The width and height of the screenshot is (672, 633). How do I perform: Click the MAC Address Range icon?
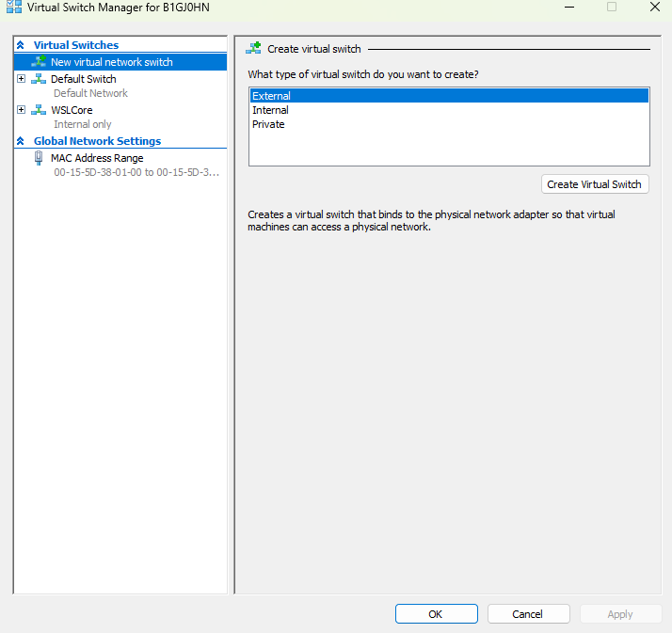coord(39,158)
